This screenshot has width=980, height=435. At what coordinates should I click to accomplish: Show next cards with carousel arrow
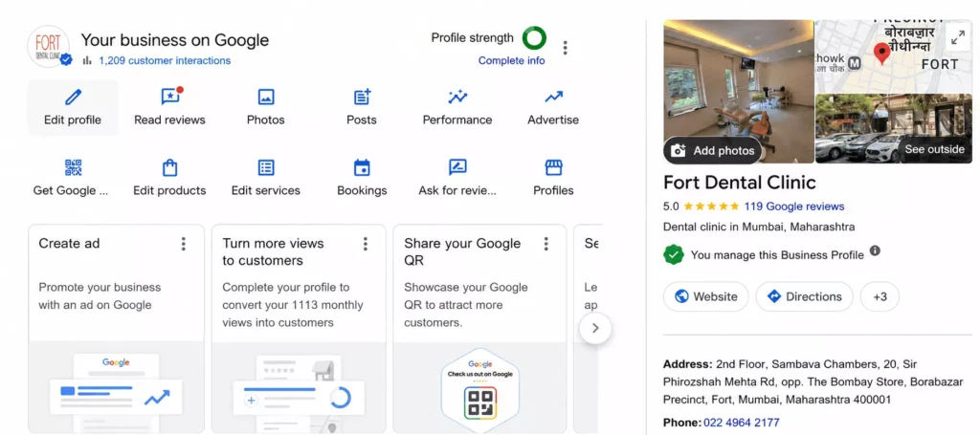point(595,328)
